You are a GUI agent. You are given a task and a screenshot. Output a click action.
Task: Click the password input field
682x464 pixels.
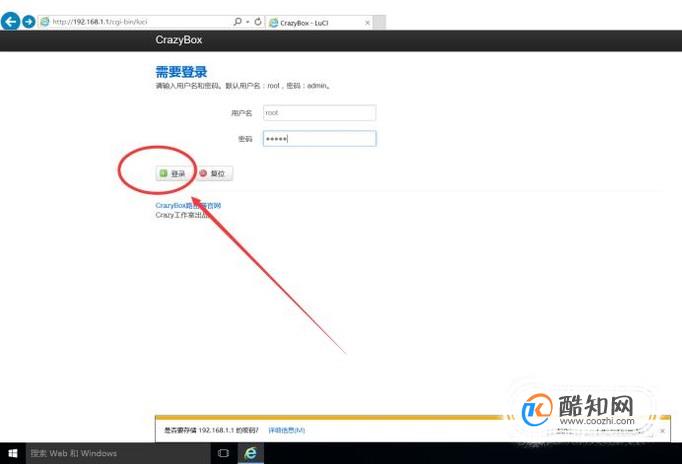(319, 139)
